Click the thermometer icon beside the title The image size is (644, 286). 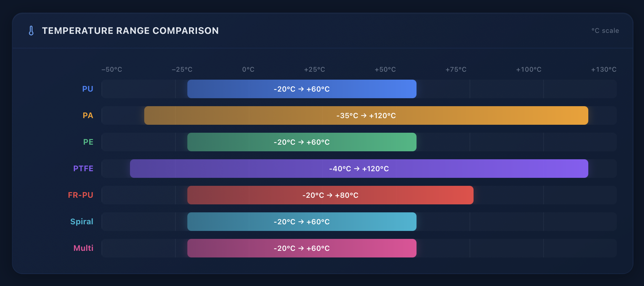click(x=31, y=31)
